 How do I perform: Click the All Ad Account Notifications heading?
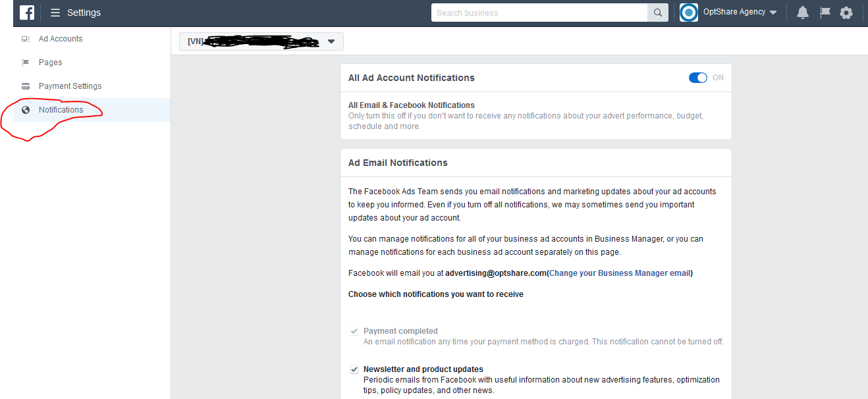[412, 78]
